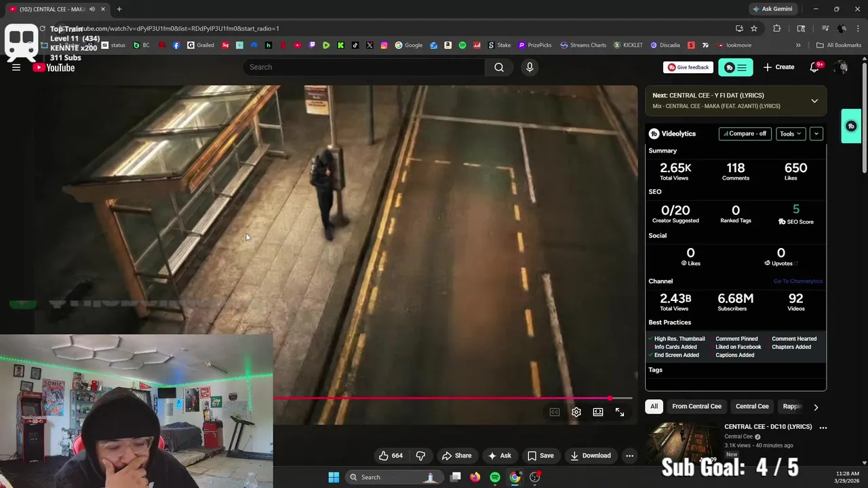This screenshot has height=488, width=868.
Task: Open a new Chrome tab
Action: coord(119,9)
